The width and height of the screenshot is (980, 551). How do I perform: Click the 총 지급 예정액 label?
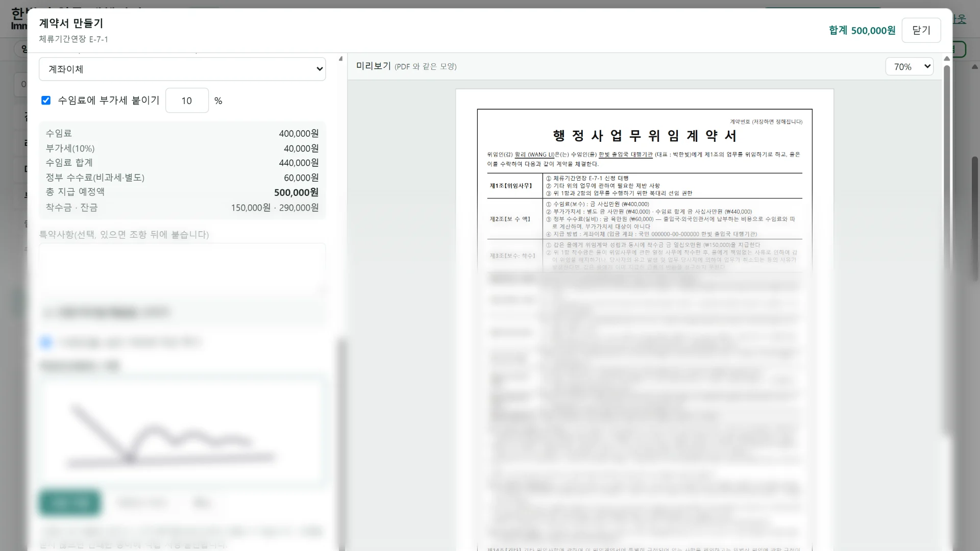tap(75, 192)
